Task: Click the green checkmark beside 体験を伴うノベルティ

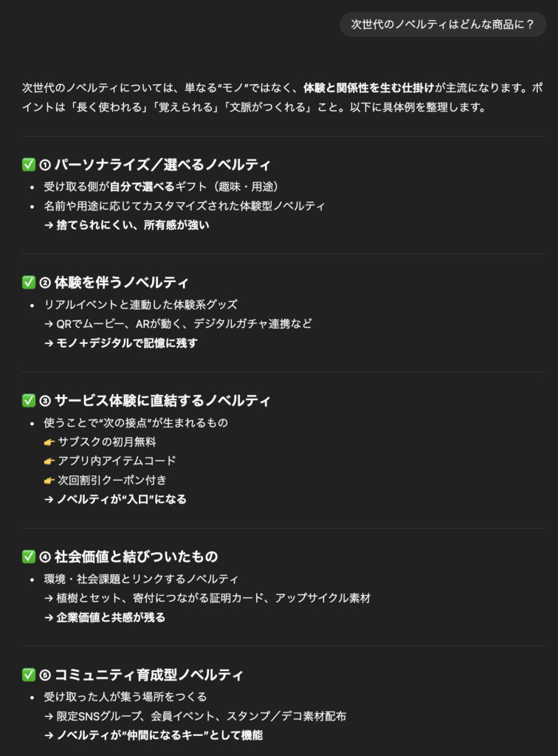Action: point(29,283)
